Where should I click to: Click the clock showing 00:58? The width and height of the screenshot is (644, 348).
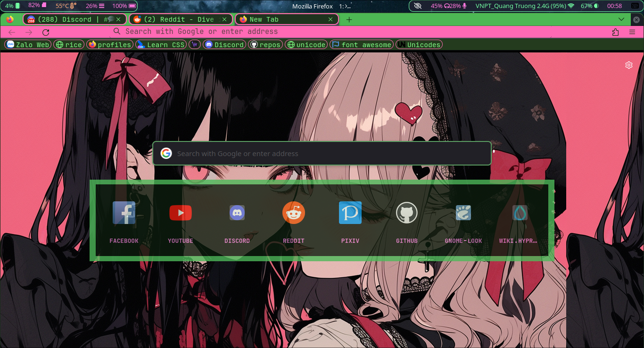[x=614, y=6]
